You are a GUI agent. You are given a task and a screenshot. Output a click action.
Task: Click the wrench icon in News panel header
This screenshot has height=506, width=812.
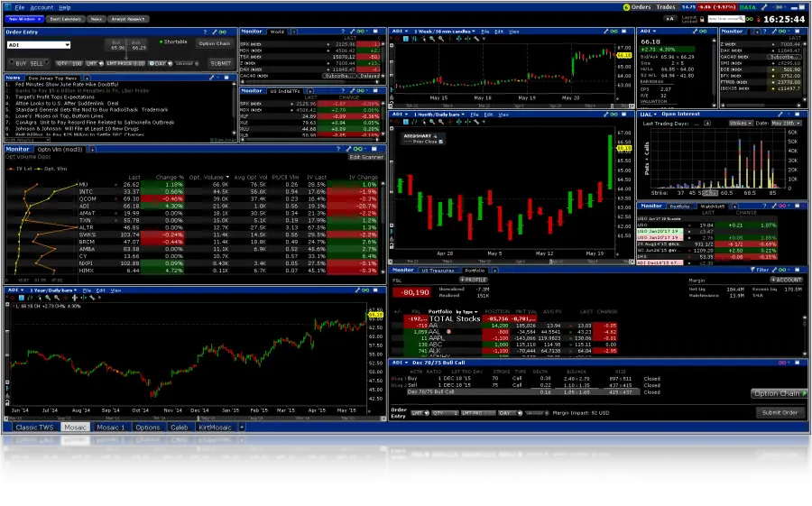(211, 78)
